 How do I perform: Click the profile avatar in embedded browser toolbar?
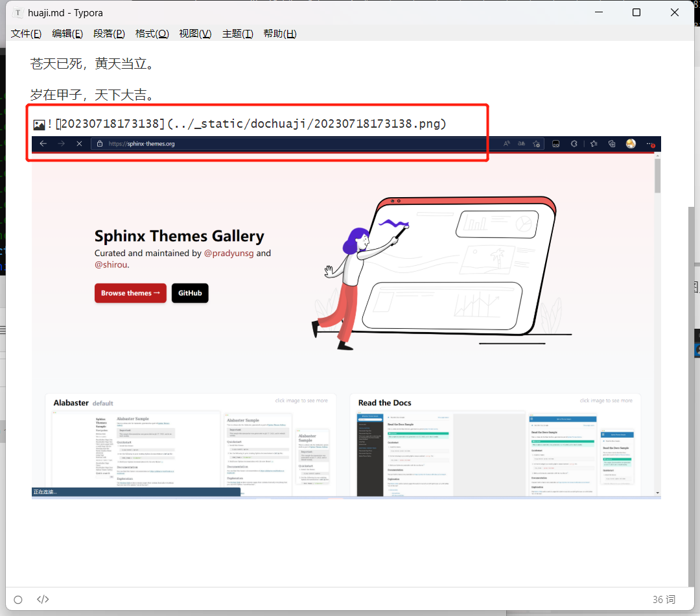coord(631,143)
